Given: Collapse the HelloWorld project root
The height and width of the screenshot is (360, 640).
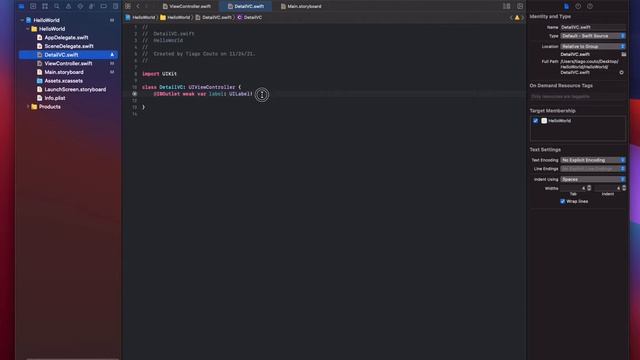Looking at the screenshot, I should click(22, 20).
